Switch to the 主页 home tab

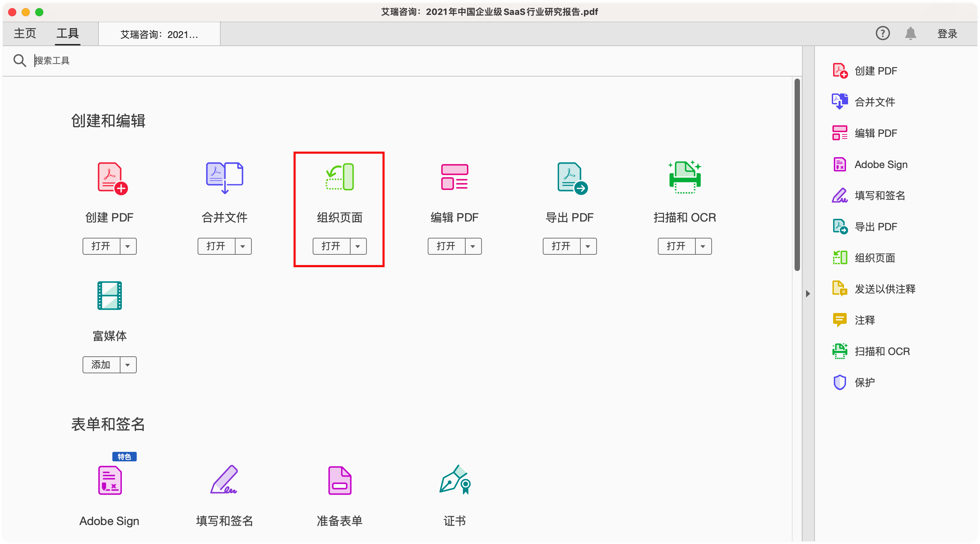[25, 34]
